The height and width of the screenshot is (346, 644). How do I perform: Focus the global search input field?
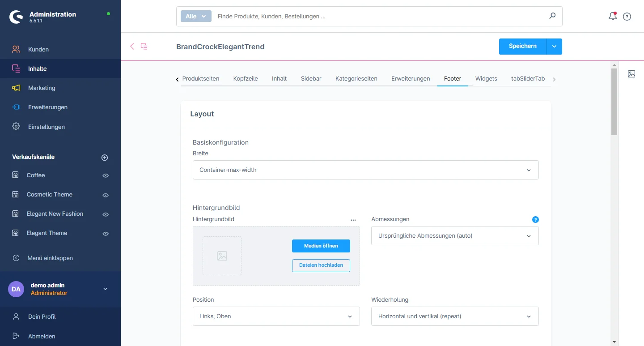click(380, 16)
